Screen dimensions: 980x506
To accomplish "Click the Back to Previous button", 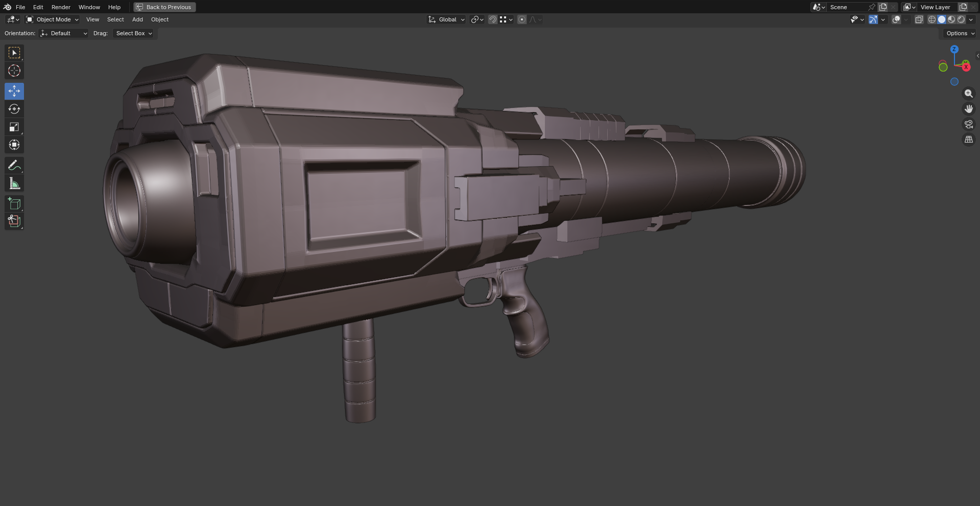I will click(x=164, y=7).
